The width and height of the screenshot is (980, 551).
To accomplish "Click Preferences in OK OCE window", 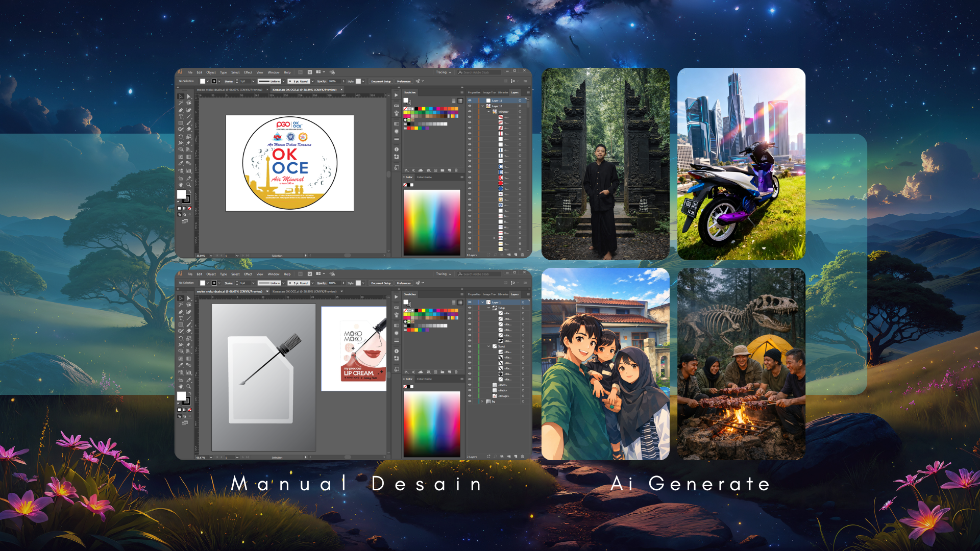I will (404, 81).
